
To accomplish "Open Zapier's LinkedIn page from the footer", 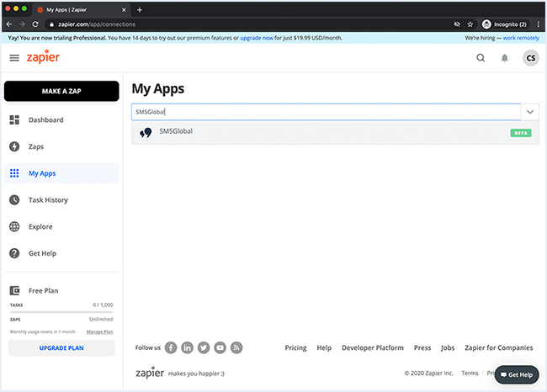I will tap(187, 347).
